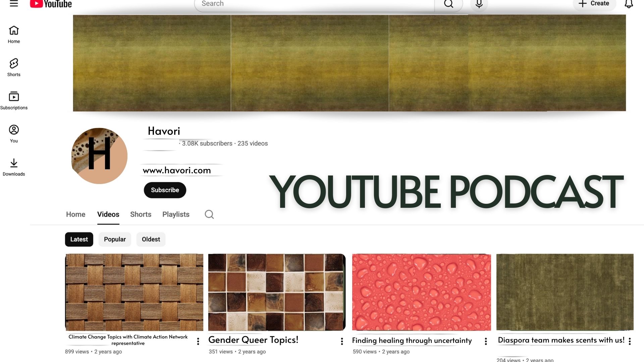The width and height of the screenshot is (644, 362).
Task: Open the hamburger guide menu
Action: tap(14, 4)
